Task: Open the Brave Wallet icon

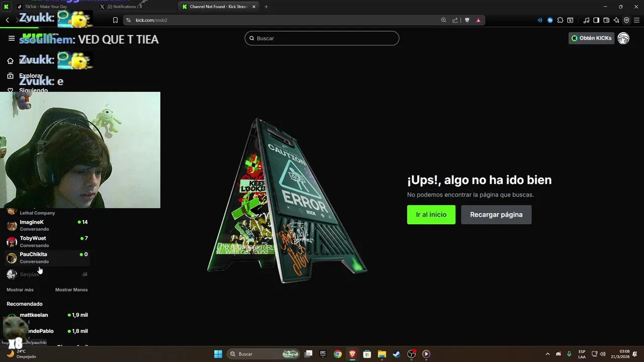Action: point(606,20)
